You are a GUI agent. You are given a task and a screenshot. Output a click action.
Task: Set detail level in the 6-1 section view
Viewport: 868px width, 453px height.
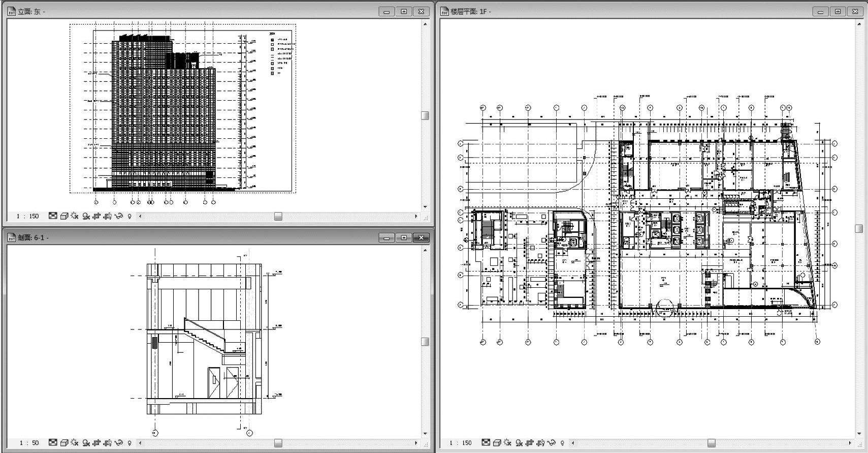click(53, 443)
